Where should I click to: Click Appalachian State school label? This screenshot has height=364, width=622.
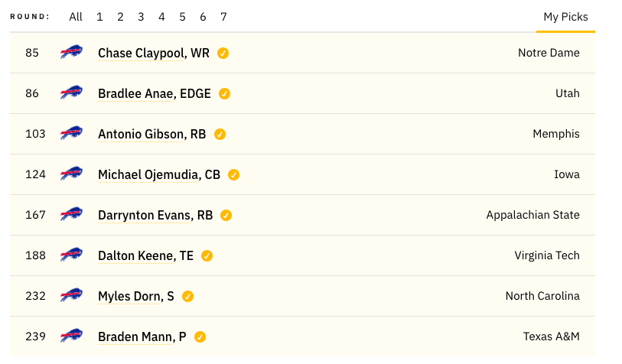(532, 215)
